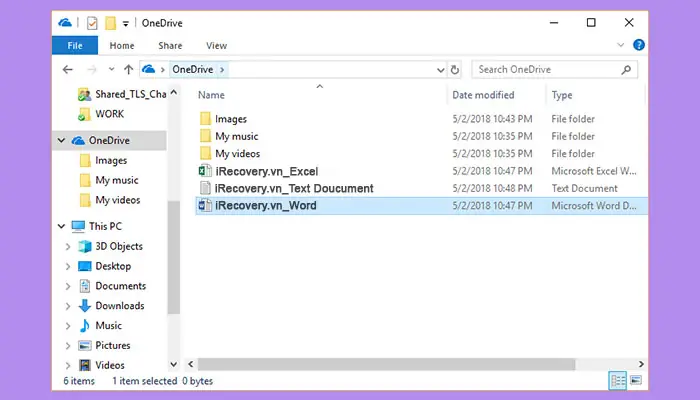700x400 pixels.
Task: Click the 3D Objects cube icon
Action: [x=84, y=246]
